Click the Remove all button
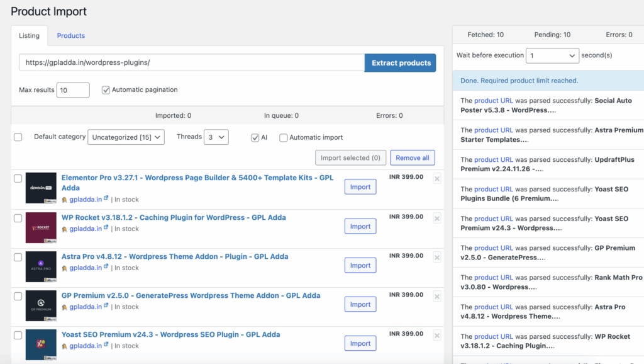Screen dimensions: 644x364 pos(413,158)
